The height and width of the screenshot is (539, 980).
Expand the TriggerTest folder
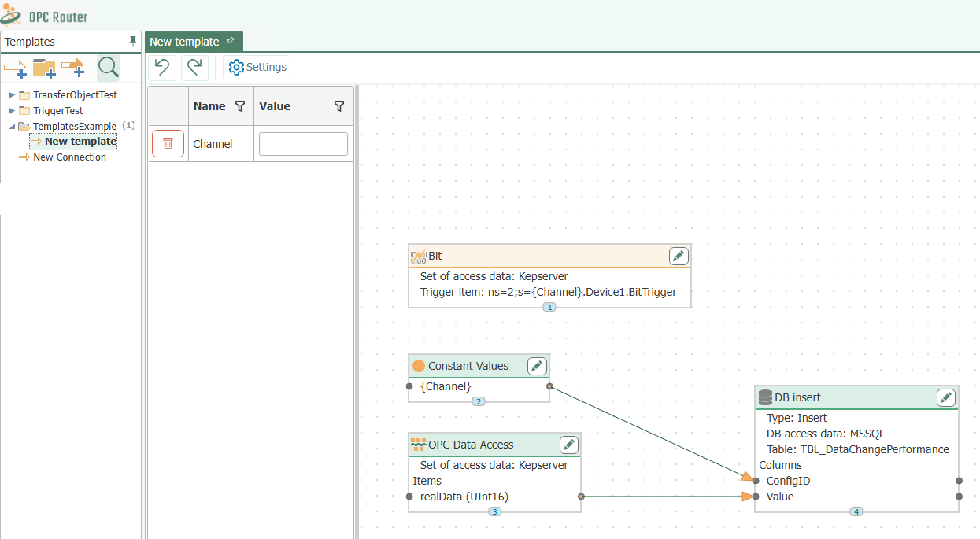(x=12, y=111)
